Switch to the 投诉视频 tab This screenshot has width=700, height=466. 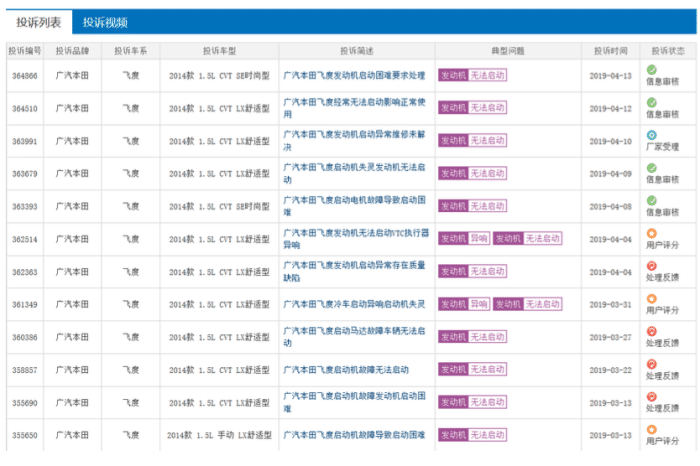click(x=105, y=22)
